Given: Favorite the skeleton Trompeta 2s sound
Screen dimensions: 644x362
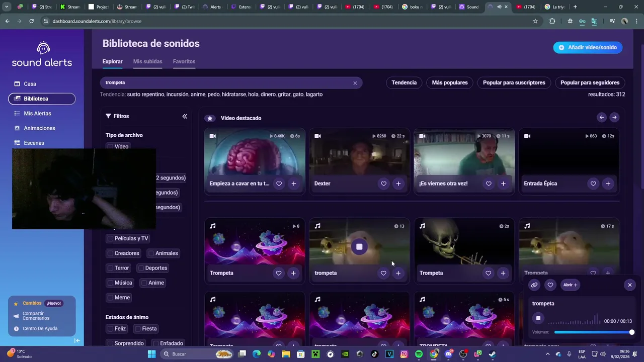Looking at the screenshot, I should point(489,273).
